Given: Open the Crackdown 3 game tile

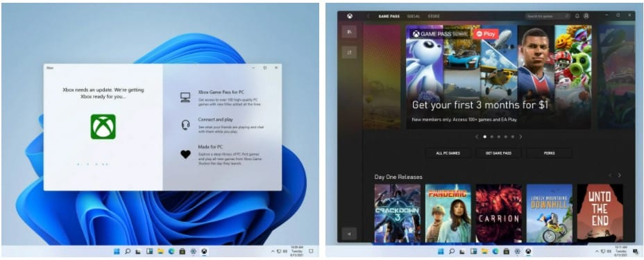Looking at the screenshot, I should (397, 213).
